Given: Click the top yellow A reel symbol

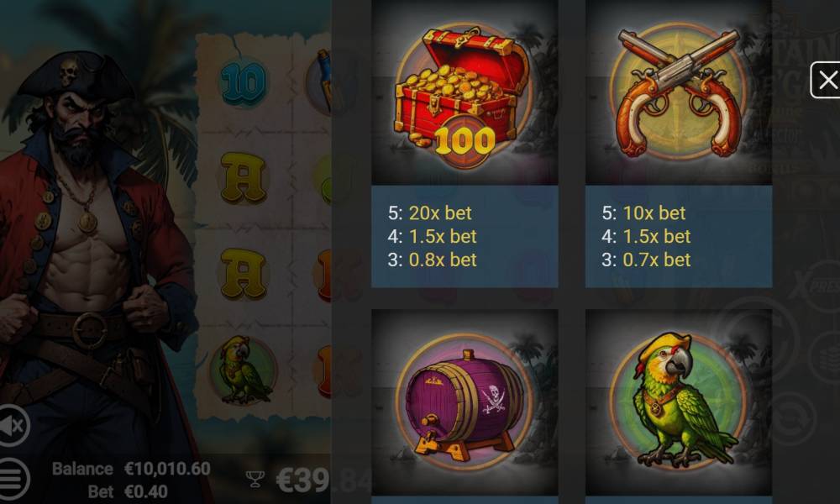Looking at the screenshot, I should pyautogui.click(x=244, y=178).
